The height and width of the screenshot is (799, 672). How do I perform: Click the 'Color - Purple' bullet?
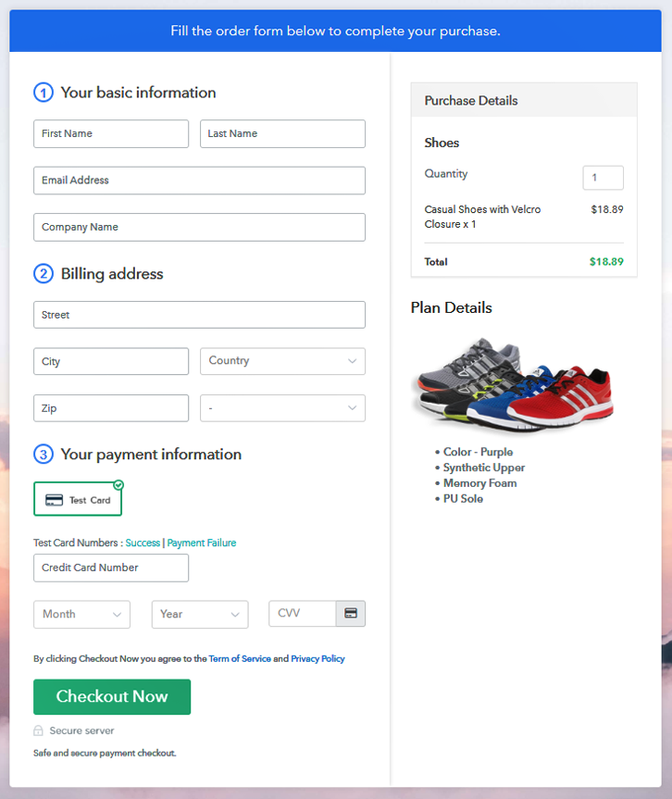[x=478, y=452]
